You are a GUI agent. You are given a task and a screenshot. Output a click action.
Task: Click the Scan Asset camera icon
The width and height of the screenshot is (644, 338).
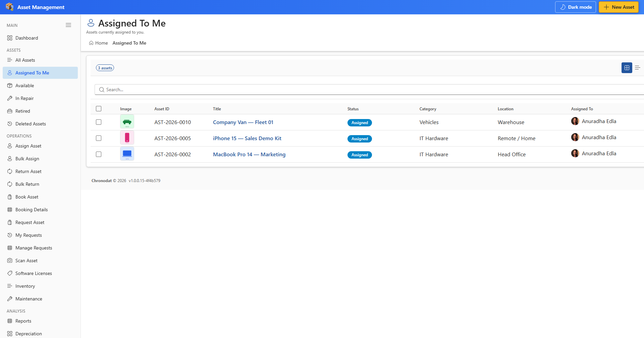coord(10,261)
